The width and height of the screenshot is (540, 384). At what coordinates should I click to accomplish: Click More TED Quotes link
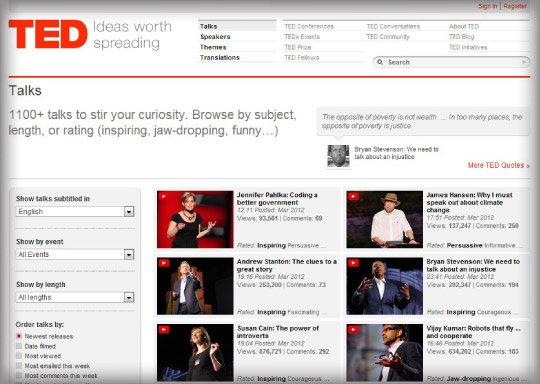(x=499, y=165)
